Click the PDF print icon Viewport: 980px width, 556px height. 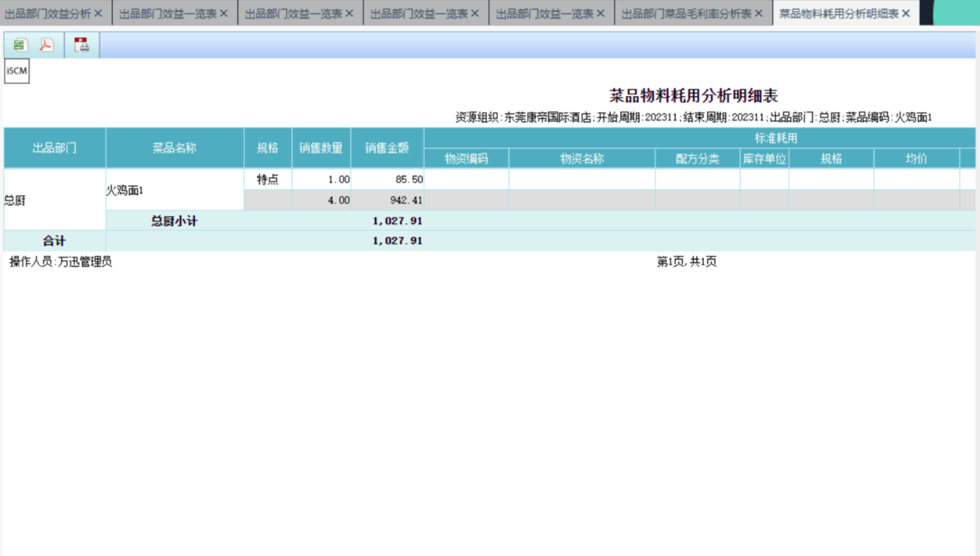pos(82,45)
